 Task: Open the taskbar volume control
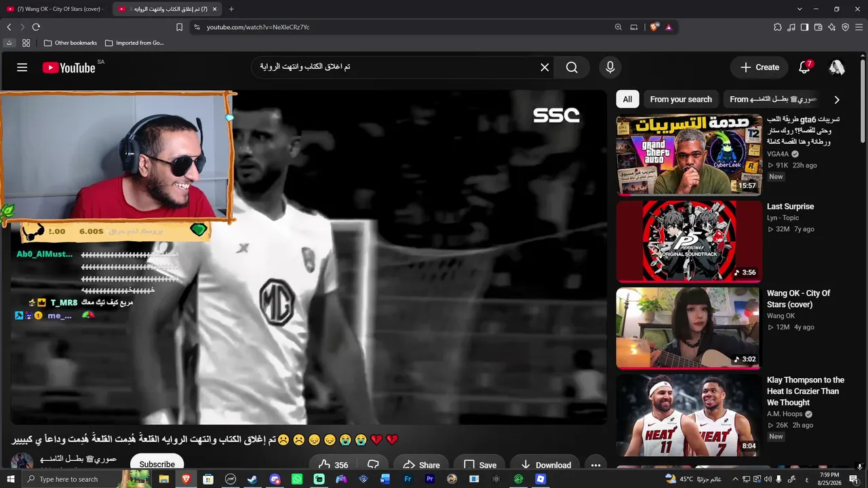[768, 479]
